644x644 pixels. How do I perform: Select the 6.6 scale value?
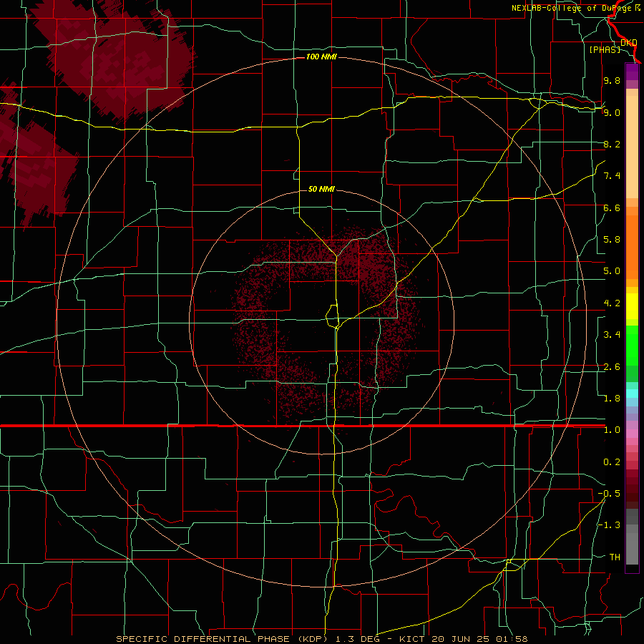point(612,208)
